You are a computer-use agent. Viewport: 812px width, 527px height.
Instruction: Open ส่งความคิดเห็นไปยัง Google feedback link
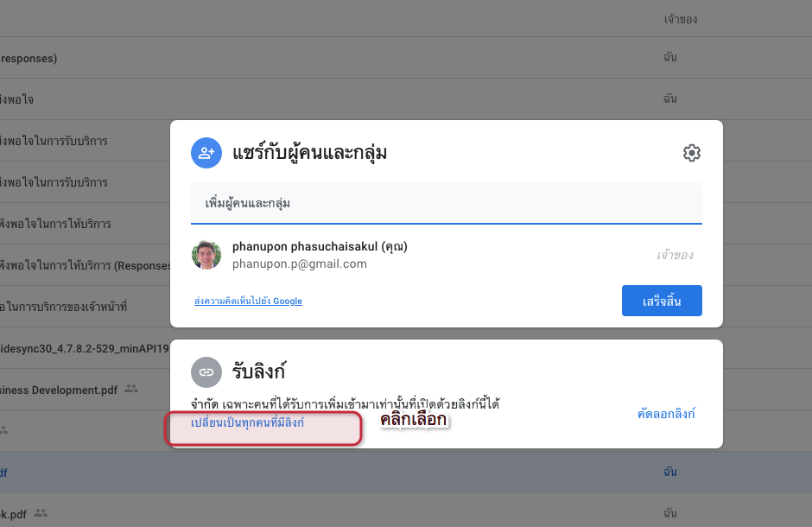pos(248,301)
